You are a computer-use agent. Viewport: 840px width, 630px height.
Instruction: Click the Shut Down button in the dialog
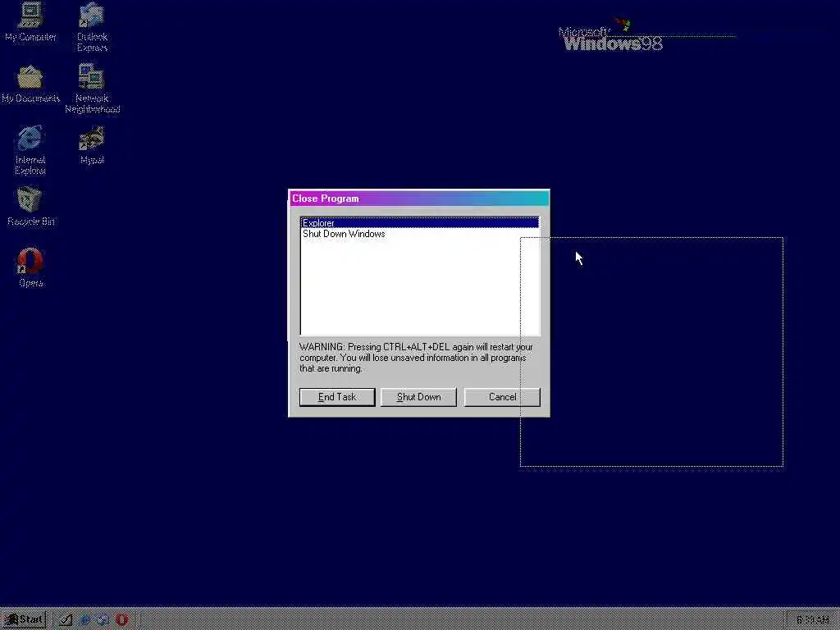pyautogui.click(x=418, y=397)
